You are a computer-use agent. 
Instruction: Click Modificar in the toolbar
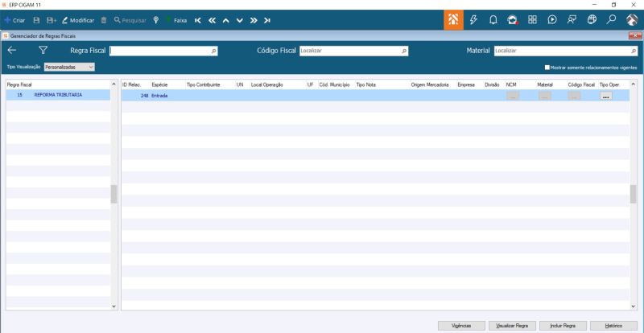coord(78,20)
